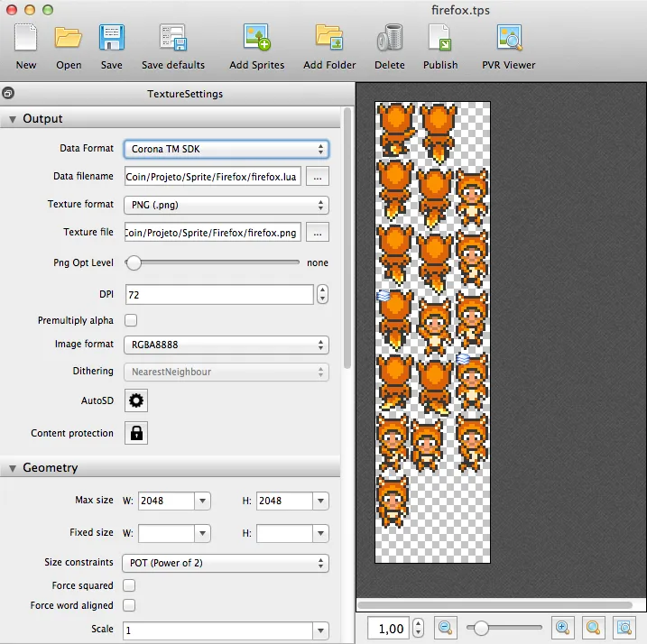This screenshot has height=644, width=647.
Task: Click the settings panel vertical scrollbar
Action: click(x=347, y=238)
